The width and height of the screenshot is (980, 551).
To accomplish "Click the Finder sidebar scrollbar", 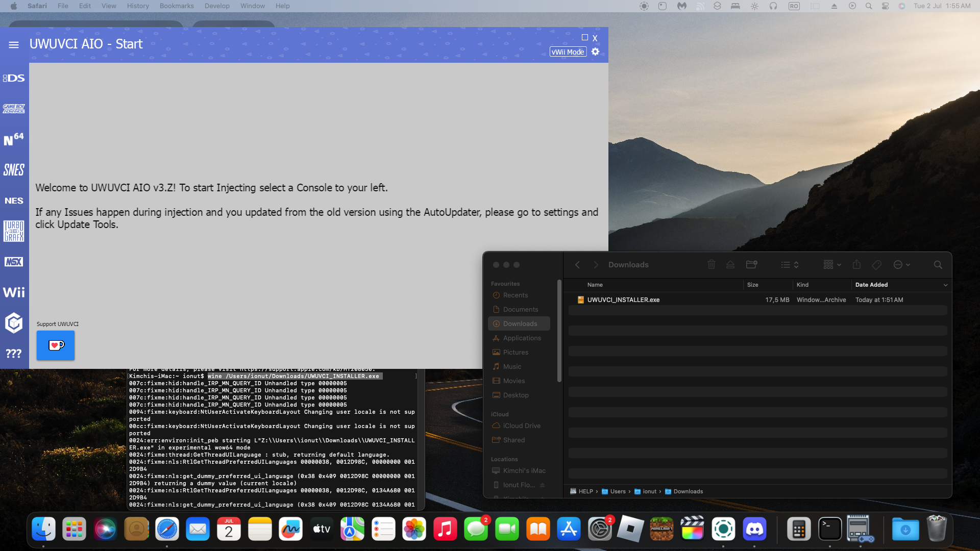I will coord(559,331).
